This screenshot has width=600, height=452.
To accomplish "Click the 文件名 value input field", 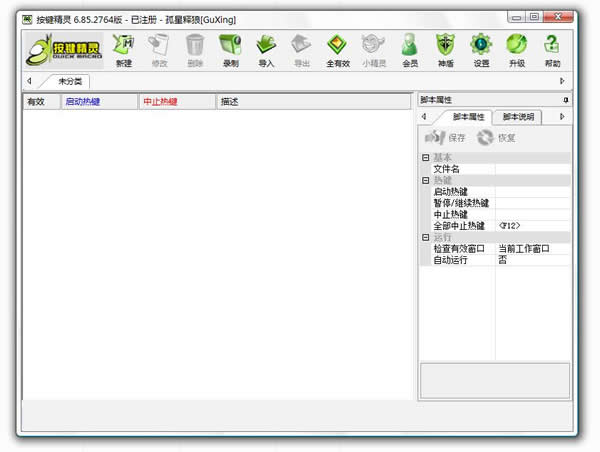I will click(x=532, y=169).
